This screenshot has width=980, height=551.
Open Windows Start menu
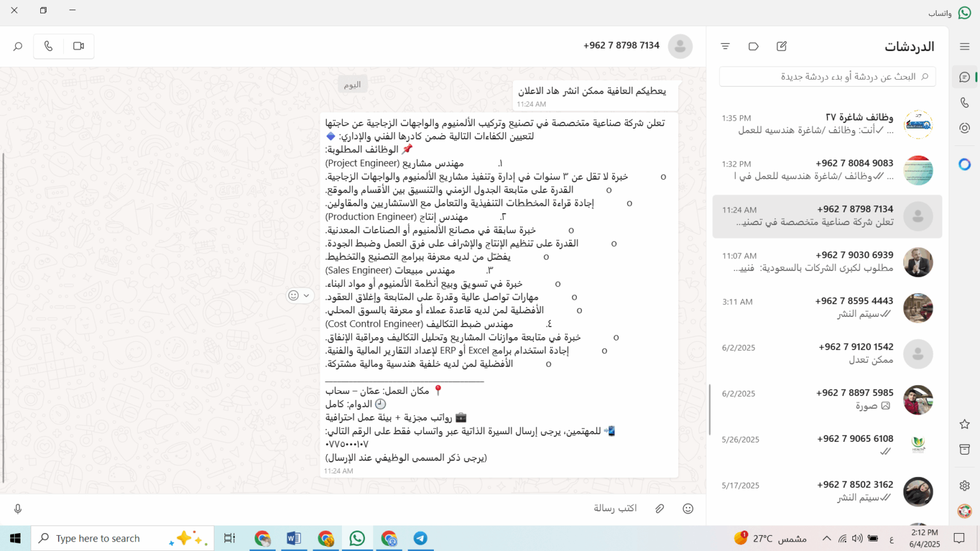(15, 538)
